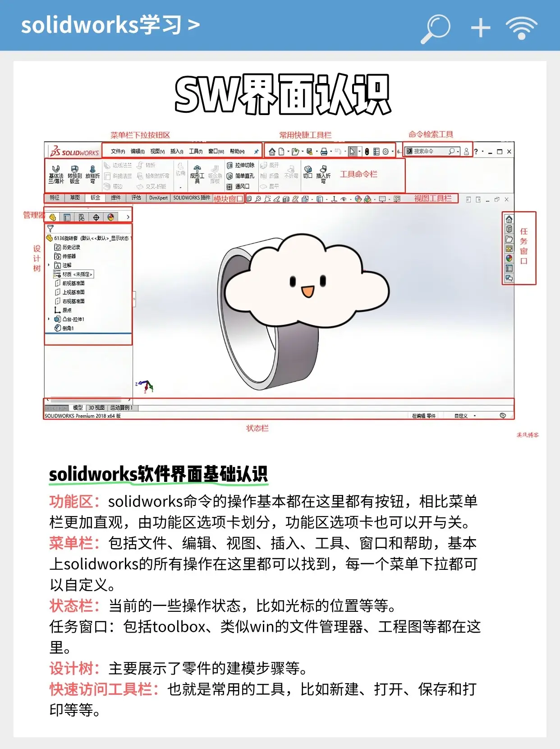Viewport: 560px width, 749px height.
Task: Click the Print icon in quick toolbar
Action: point(323,152)
